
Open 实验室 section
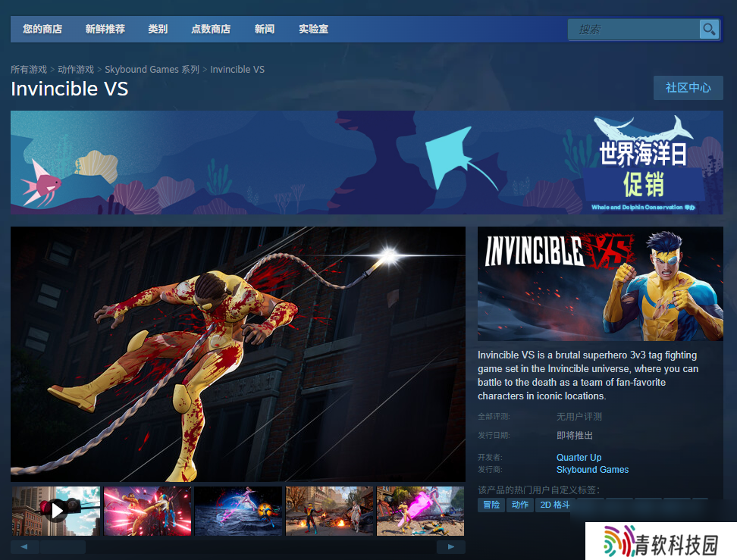pyautogui.click(x=313, y=29)
